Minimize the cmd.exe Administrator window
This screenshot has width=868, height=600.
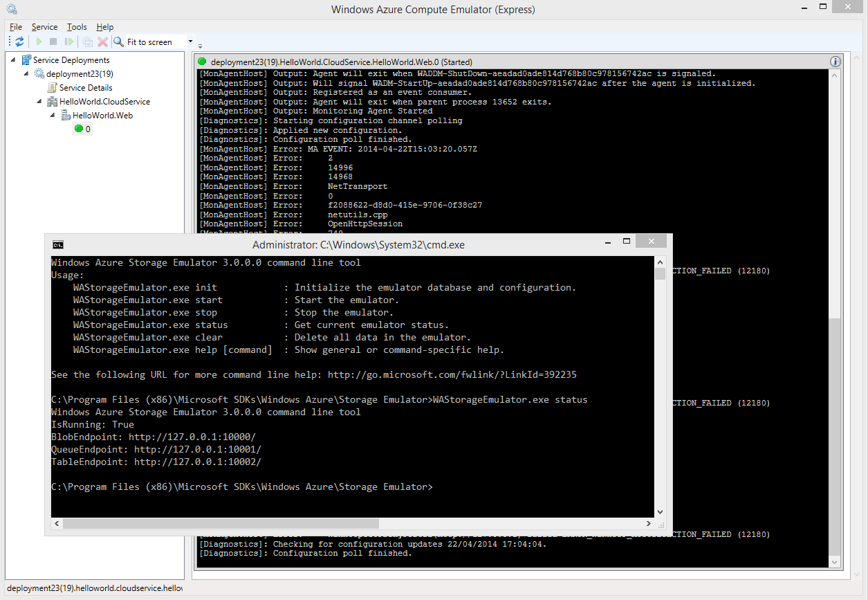coord(607,242)
